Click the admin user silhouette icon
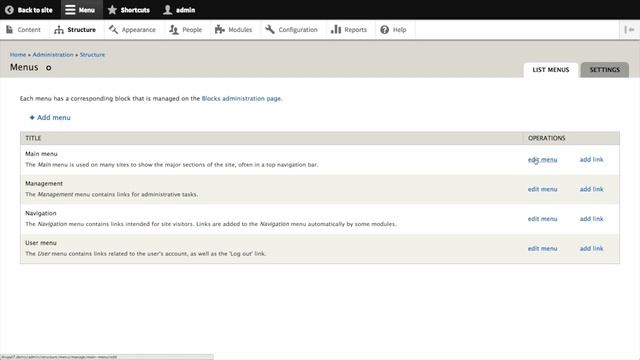This screenshot has width=640, height=360. tap(168, 10)
